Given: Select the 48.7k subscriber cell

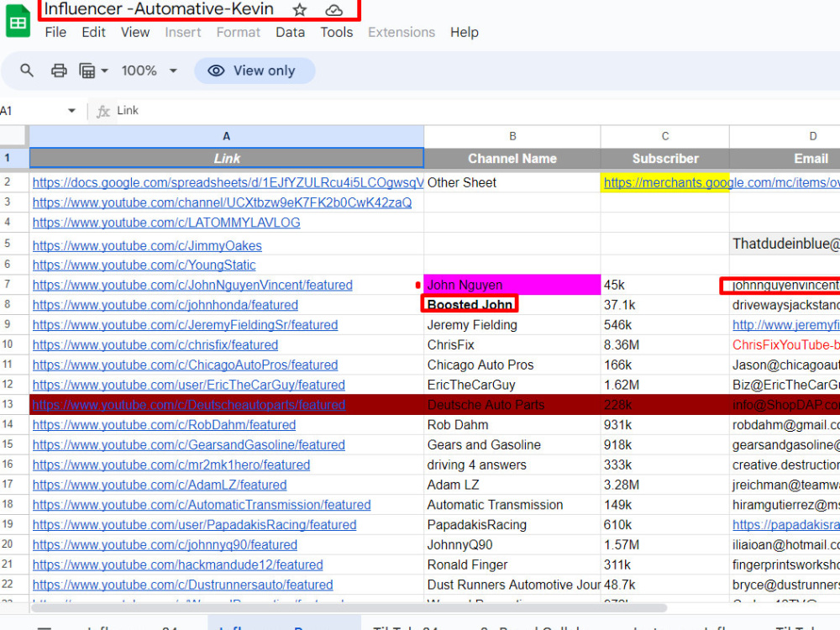Looking at the screenshot, I should tap(664, 585).
